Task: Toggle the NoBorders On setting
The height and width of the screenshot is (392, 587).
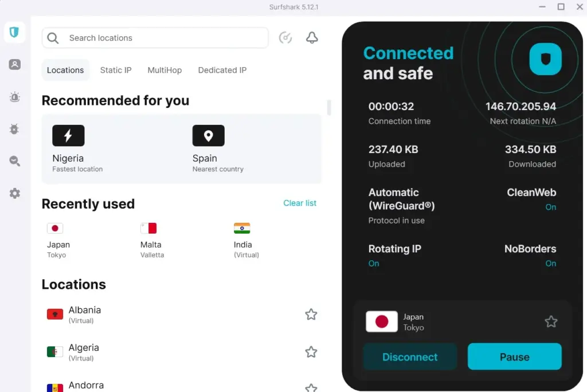Action: coord(550,264)
